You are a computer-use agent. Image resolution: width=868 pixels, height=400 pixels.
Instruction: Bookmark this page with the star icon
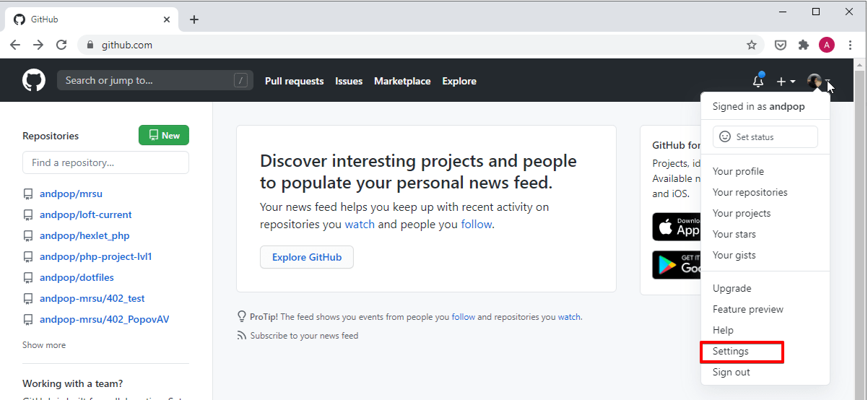point(752,45)
